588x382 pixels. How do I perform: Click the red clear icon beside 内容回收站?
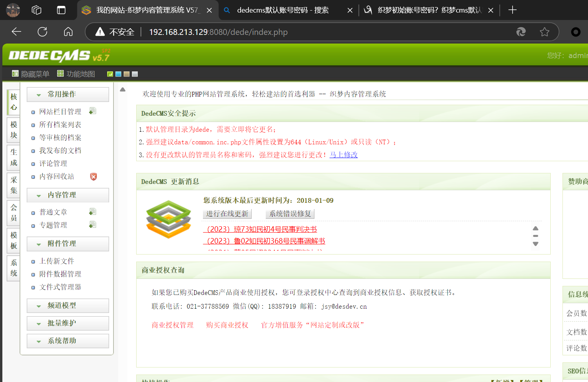[x=93, y=176]
